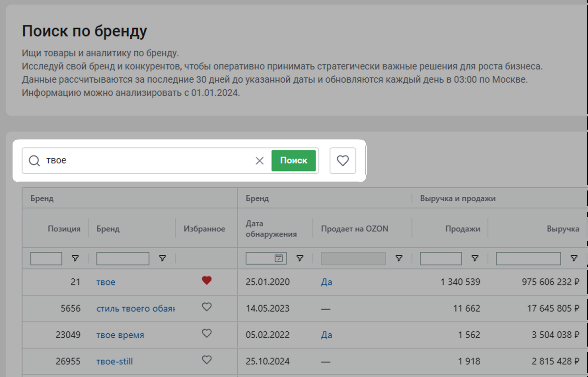Screen dimensions: 588x377
Task: Select the date cell 25.10.2024
Action: pos(268,361)
